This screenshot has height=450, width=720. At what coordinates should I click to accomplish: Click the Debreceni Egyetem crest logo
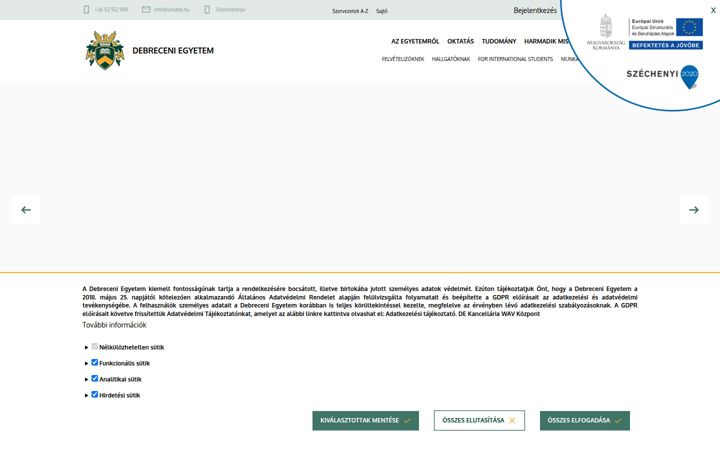pos(105,50)
